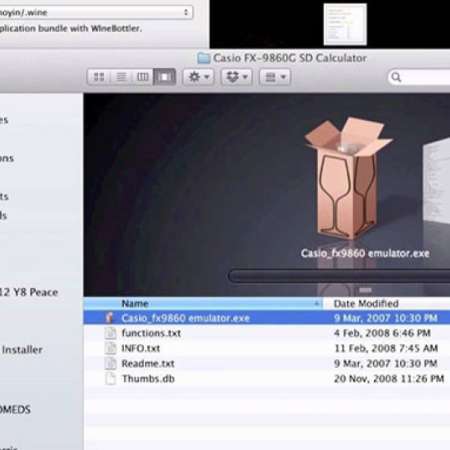Select the WineBottler box cover preview

click(348, 178)
